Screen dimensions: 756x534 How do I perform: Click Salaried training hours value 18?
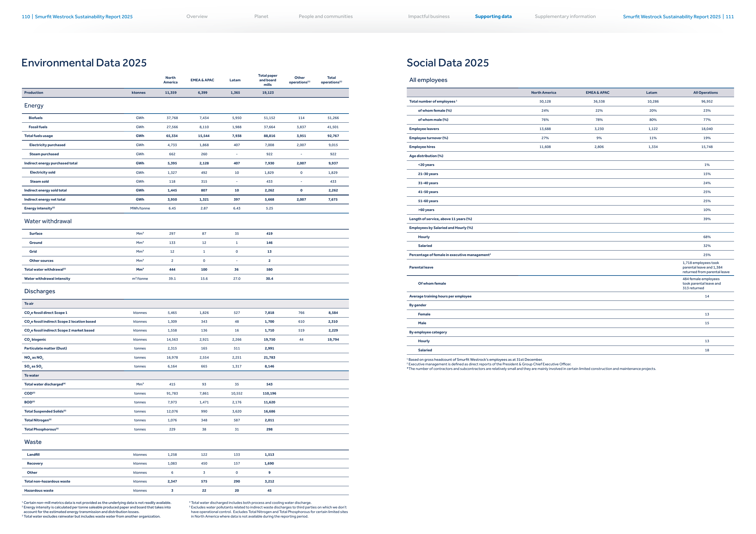[x=707, y=350]
